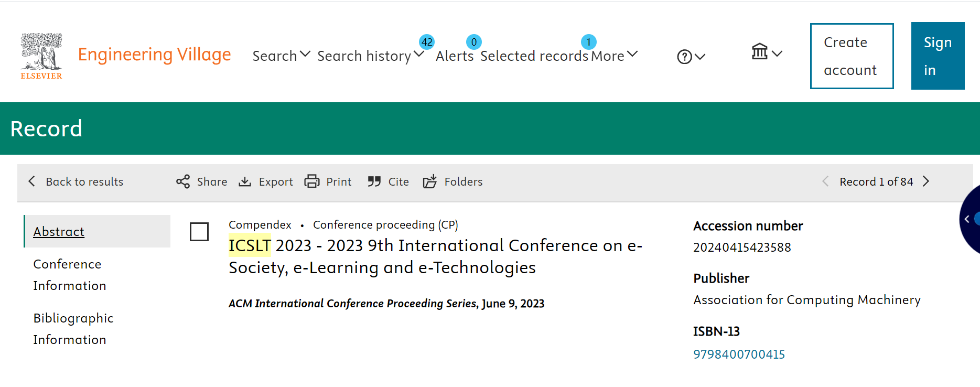Choose Export from the toolbar
This screenshot has width=980, height=387.
click(276, 181)
